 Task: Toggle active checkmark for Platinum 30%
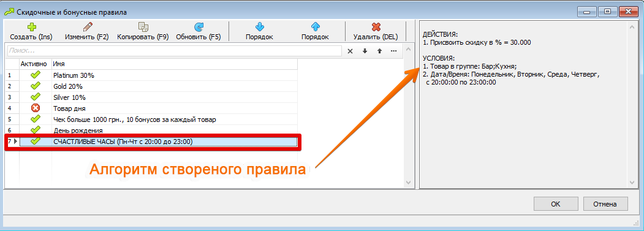[36, 75]
